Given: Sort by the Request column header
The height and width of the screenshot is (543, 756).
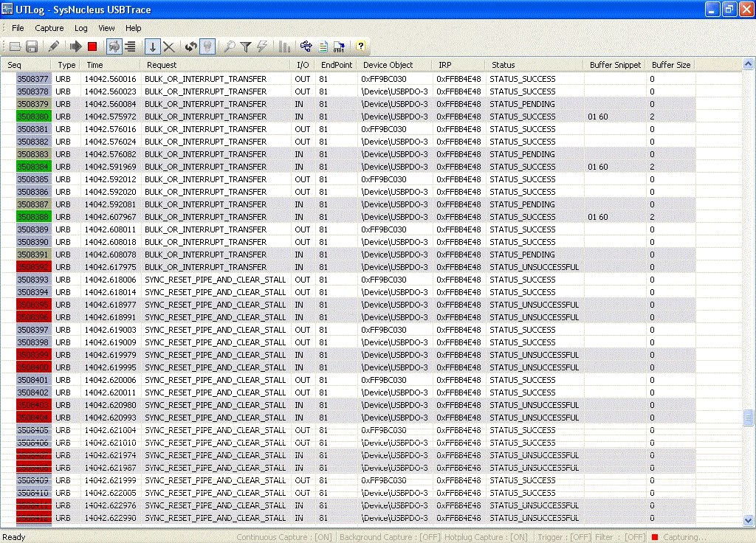Looking at the screenshot, I should pyautogui.click(x=216, y=65).
